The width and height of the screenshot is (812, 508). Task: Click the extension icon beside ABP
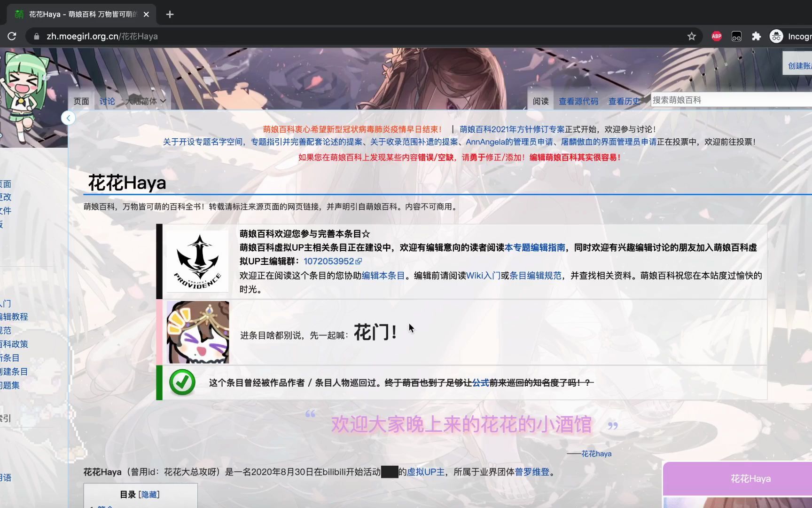[736, 36]
